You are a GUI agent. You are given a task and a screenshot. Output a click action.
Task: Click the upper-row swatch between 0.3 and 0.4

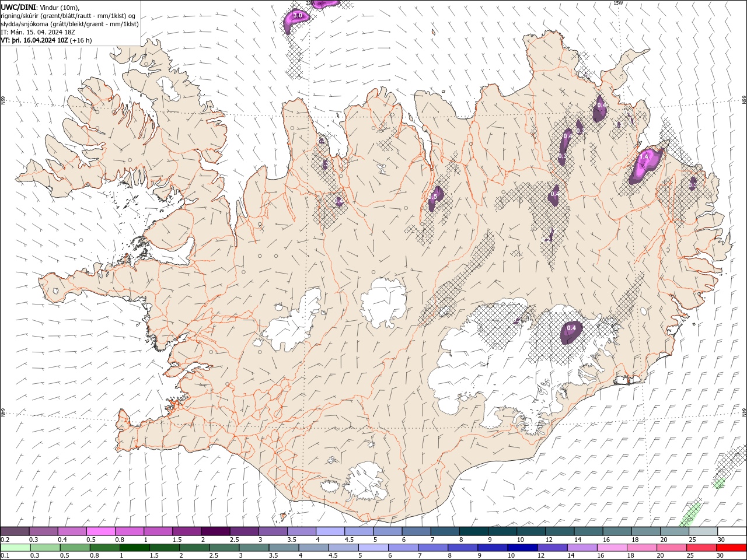[43, 531]
